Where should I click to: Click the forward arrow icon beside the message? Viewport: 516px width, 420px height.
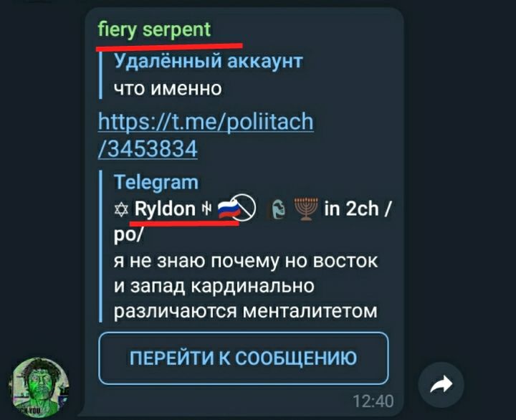tap(441, 384)
